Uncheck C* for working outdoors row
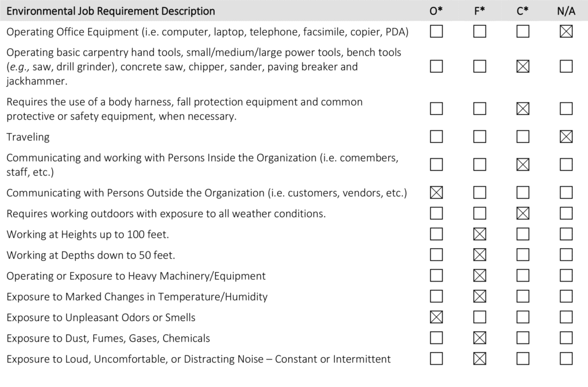The width and height of the screenshot is (588, 387). 523,214
